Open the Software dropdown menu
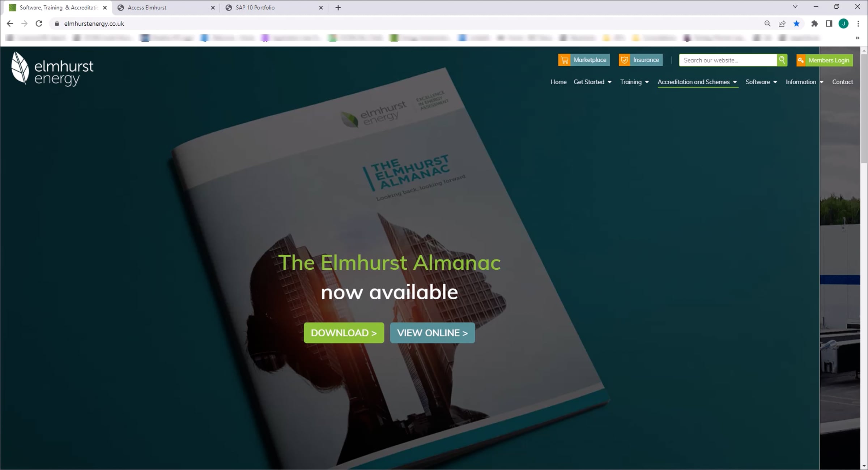 (761, 82)
